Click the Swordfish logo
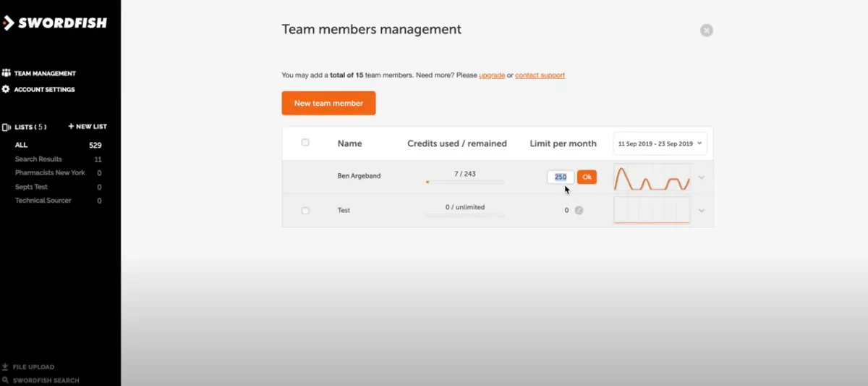The image size is (868, 386). coord(54,22)
